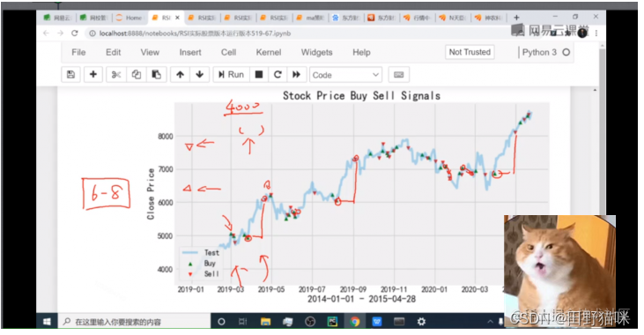This screenshot has height=335, width=644.
Task: Click the Windows taskbar search box
Action: click(134, 322)
